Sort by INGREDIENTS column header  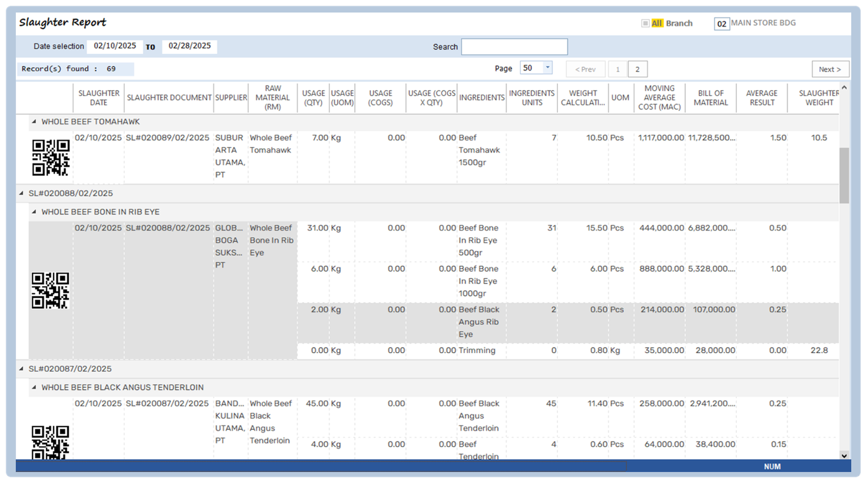[482, 98]
